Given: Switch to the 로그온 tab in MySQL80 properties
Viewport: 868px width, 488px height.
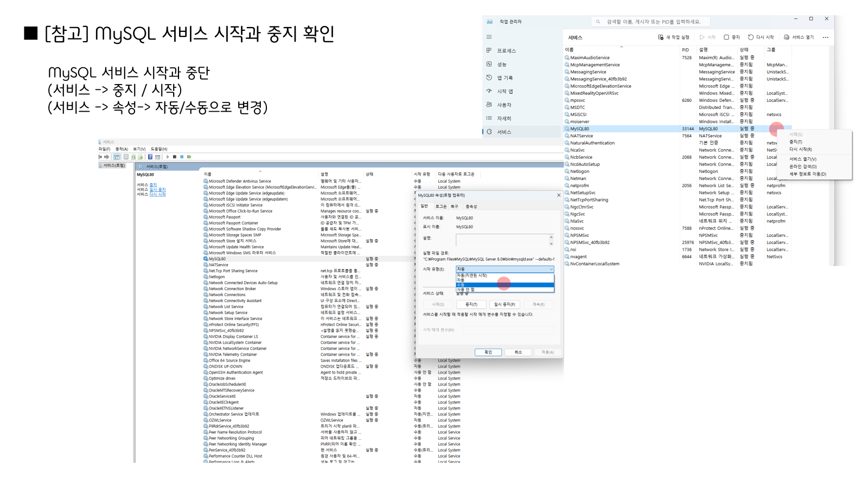Looking at the screenshot, I should [441, 206].
